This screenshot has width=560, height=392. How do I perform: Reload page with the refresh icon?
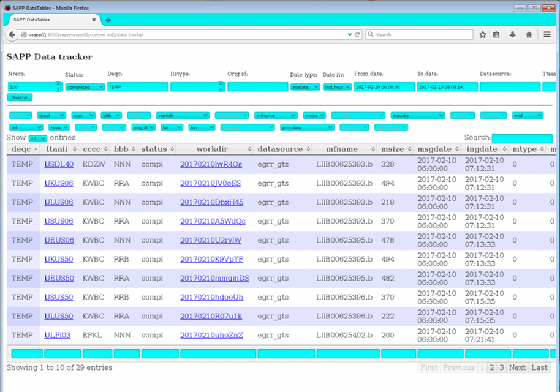(357, 35)
